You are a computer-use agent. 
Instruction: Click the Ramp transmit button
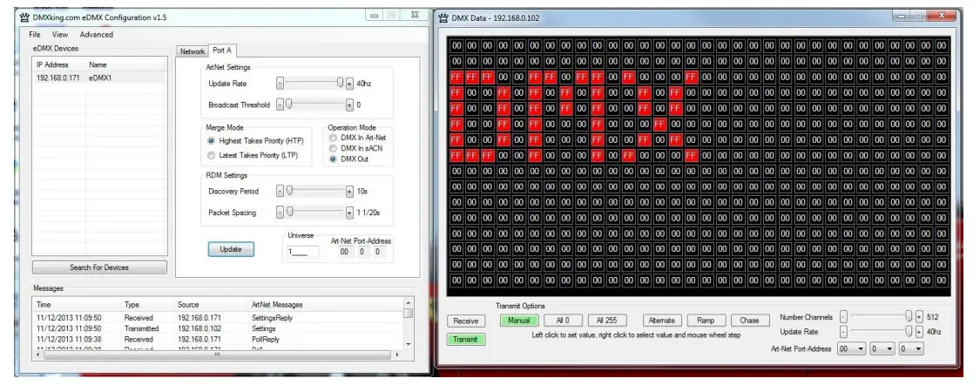tap(706, 320)
